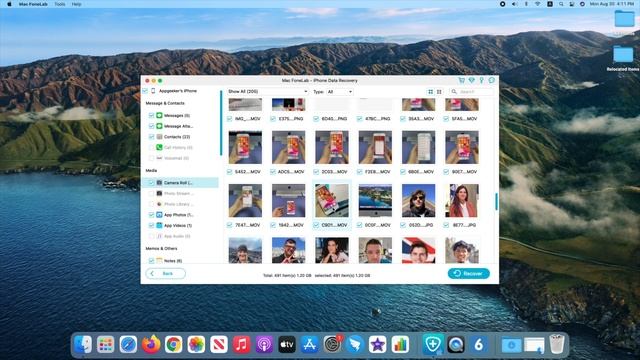This screenshot has height=360, width=640.
Task: Click the 1842...MOV file name
Action: 291,225
